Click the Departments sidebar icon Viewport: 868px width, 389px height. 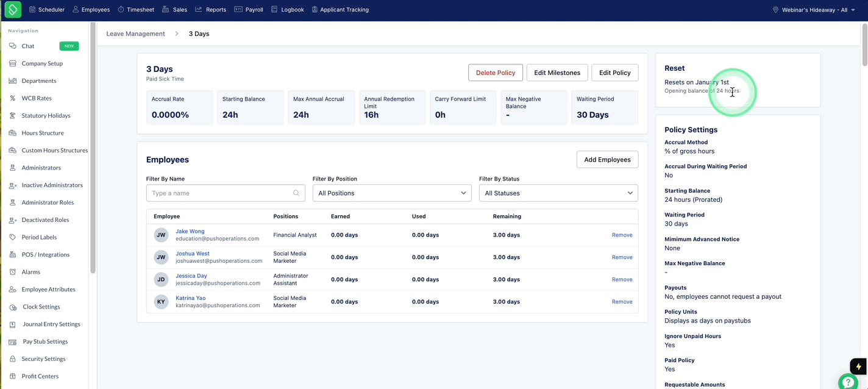[x=13, y=81]
